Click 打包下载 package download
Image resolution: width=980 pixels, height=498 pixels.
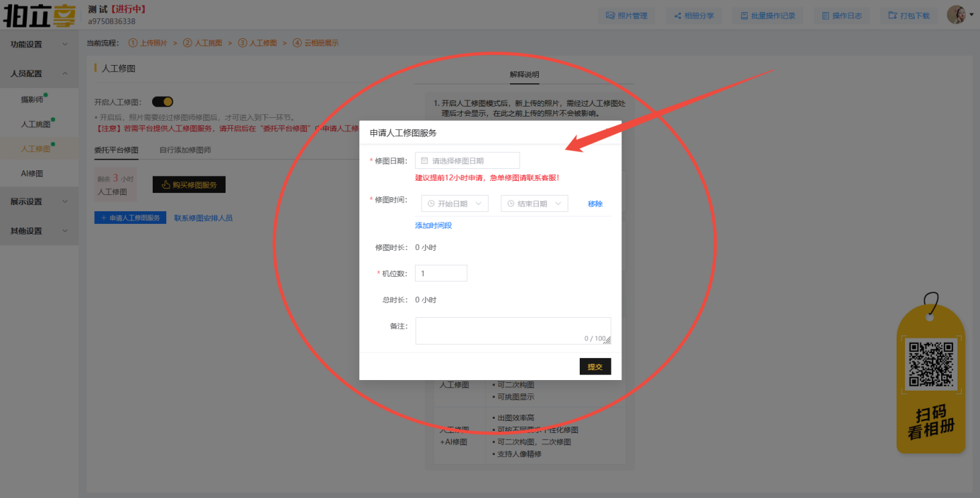tap(909, 16)
